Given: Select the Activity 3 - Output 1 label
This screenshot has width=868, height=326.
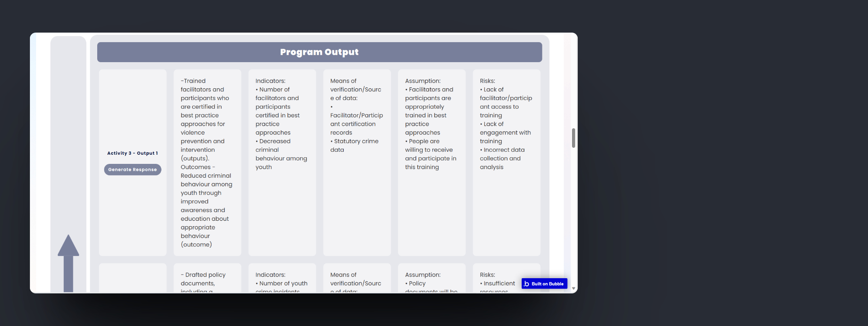Looking at the screenshot, I should click(x=132, y=153).
